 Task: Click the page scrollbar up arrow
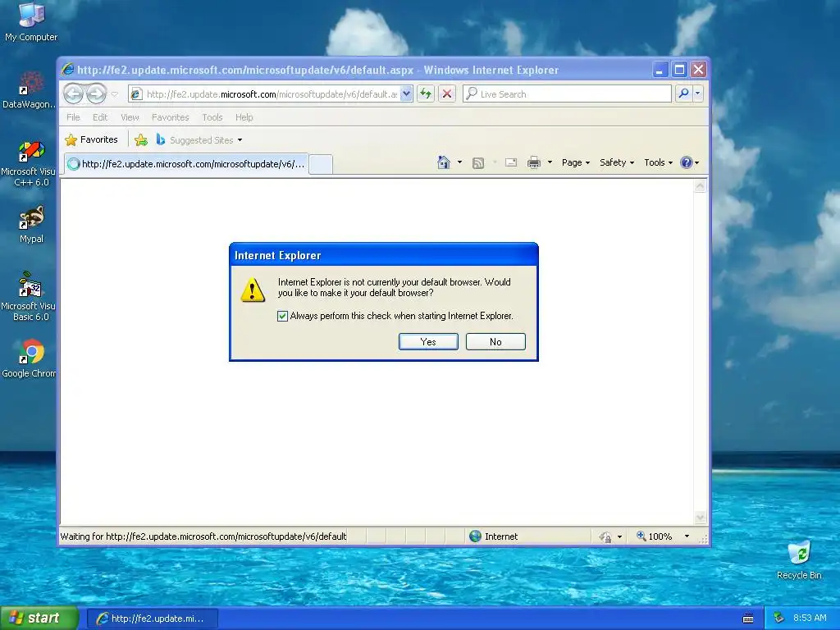tap(700, 186)
